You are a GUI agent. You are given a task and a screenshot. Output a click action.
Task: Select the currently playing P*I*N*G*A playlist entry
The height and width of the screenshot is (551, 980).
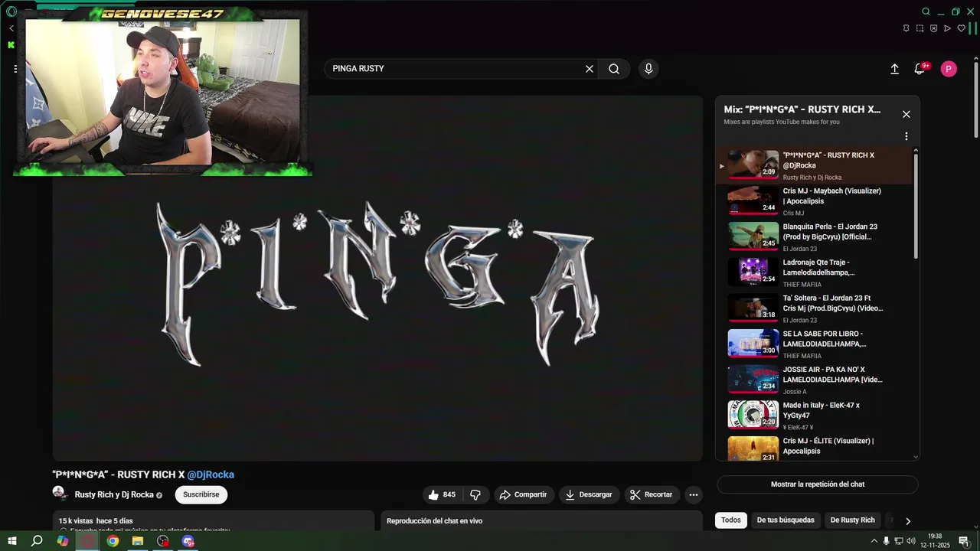(814, 166)
